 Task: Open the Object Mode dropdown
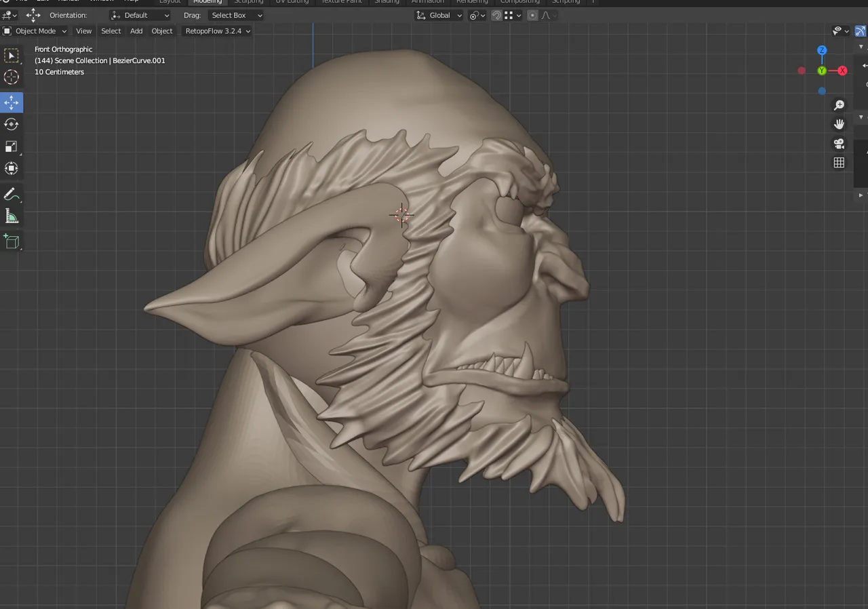pyautogui.click(x=35, y=31)
